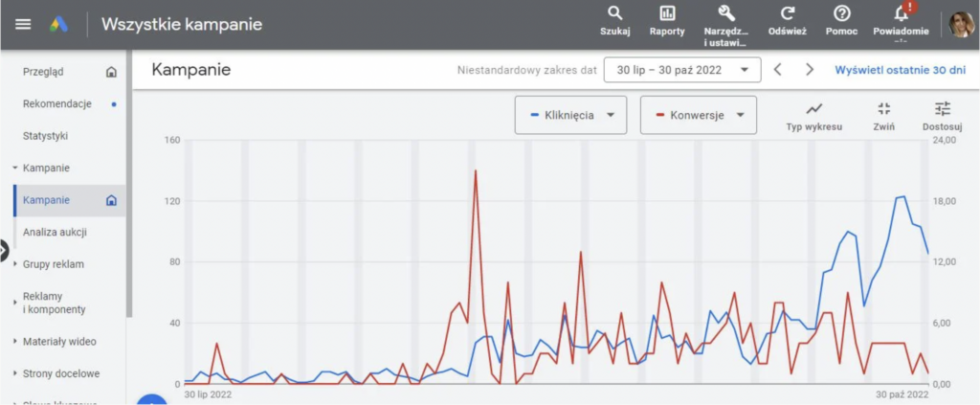Expand Grupy reklam sidebar section

[54, 264]
